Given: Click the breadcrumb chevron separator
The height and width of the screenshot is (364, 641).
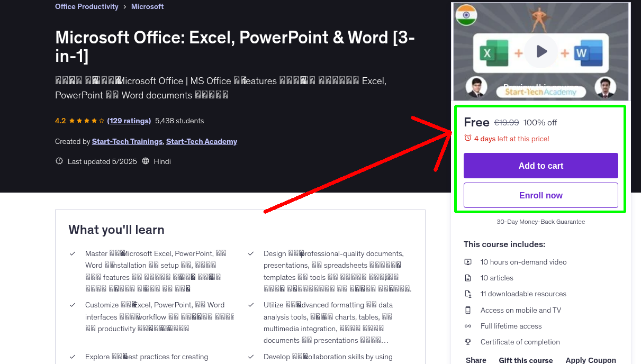Looking at the screenshot, I should (125, 6).
